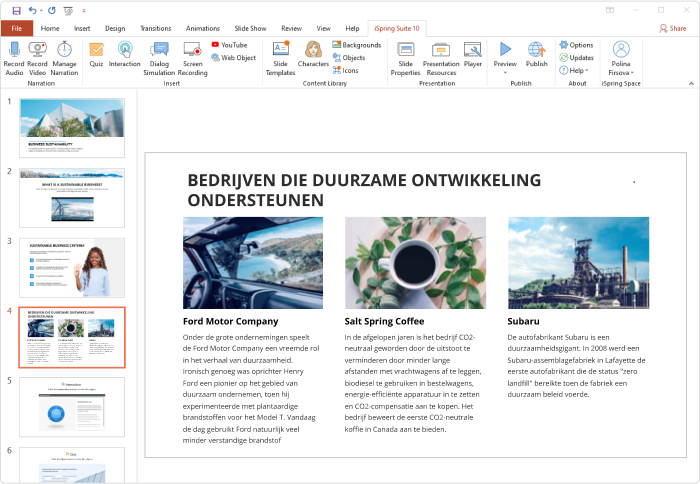Viewport: 700px width, 484px height.
Task: Click the Subaru description paragraph
Action: (576, 366)
